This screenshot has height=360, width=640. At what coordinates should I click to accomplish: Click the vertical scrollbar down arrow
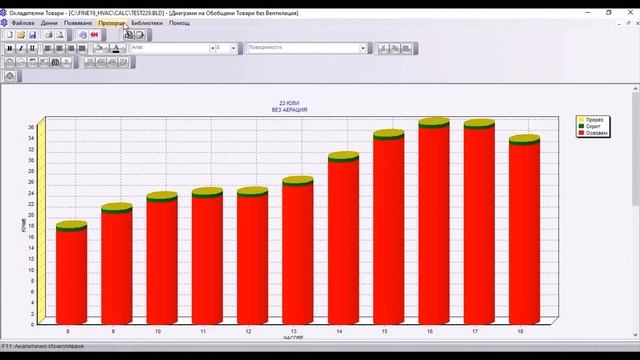(636, 335)
